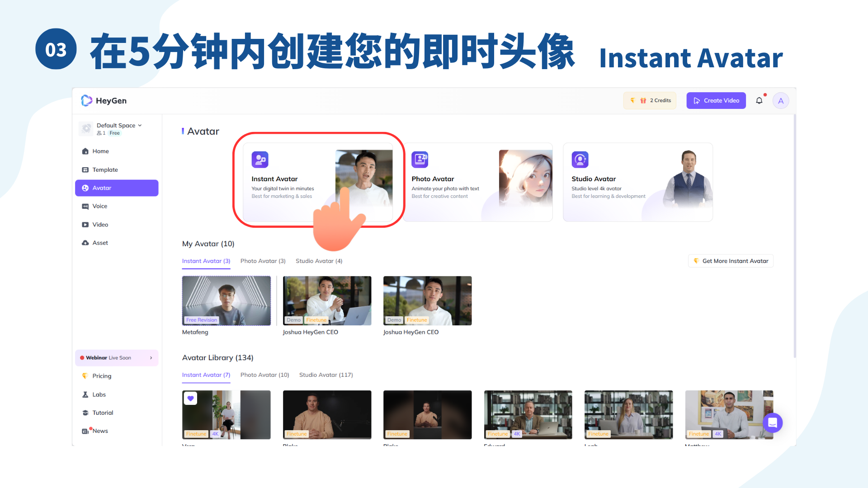Open the notifications bell
Image resolution: width=868 pixels, height=488 pixels.
[759, 101]
